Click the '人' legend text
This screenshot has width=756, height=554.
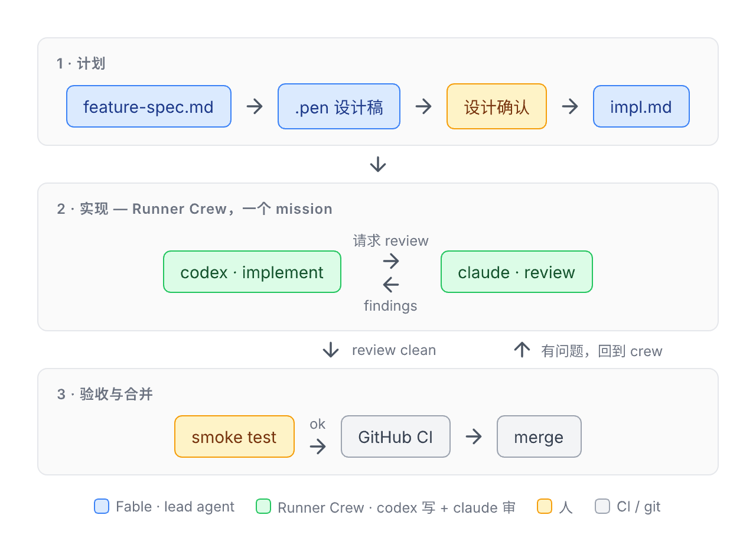[566, 507]
